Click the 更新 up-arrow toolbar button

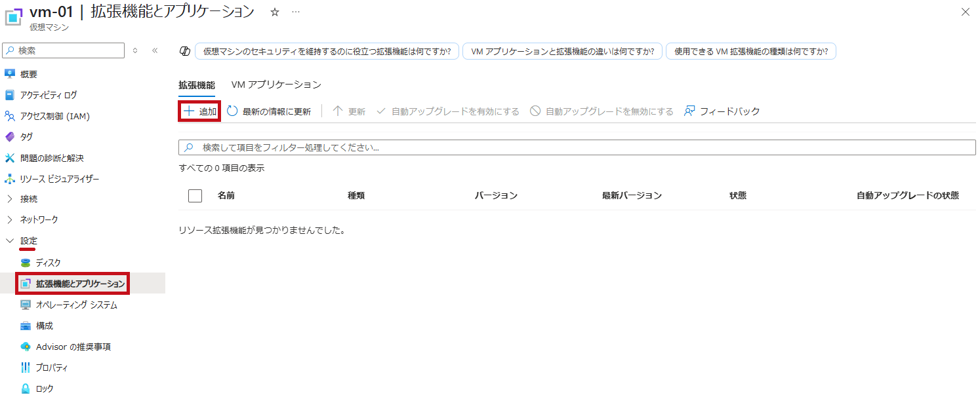349,111
